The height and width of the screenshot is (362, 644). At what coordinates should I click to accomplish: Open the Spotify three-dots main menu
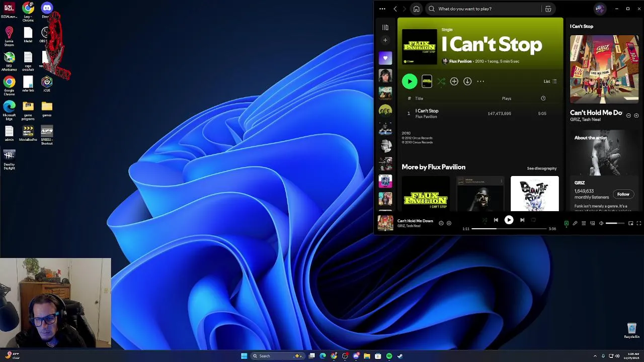382,9
